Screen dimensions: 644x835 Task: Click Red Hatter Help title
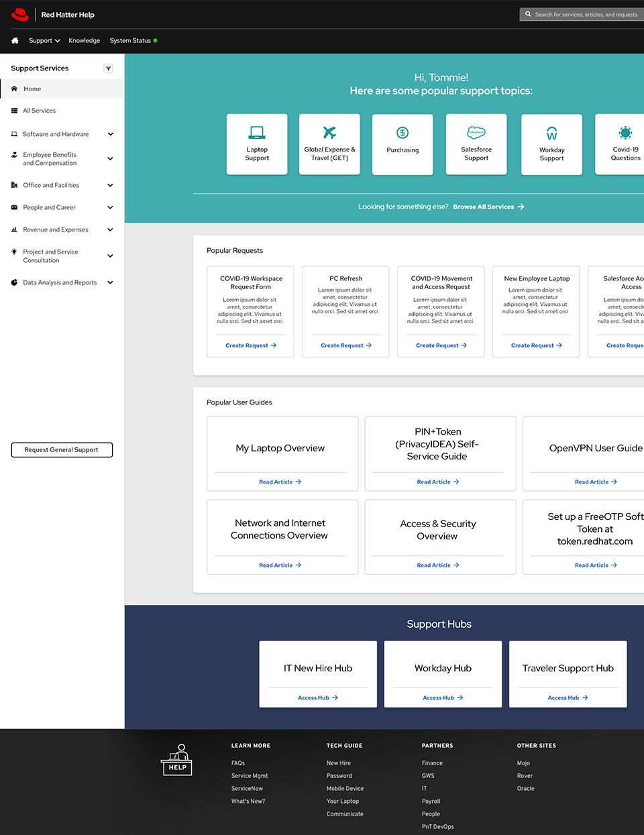(x=68, y=15)
